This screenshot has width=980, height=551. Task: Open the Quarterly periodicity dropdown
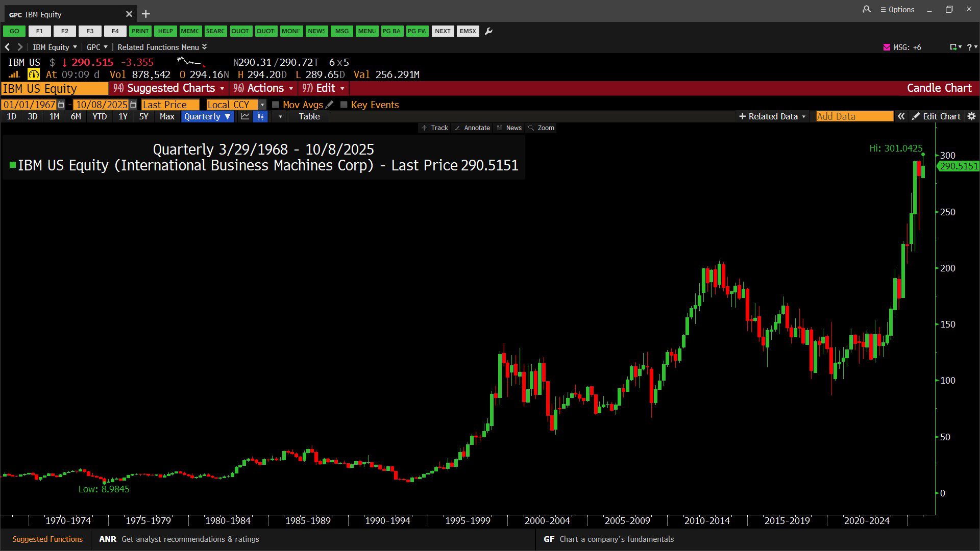[207, 116]
